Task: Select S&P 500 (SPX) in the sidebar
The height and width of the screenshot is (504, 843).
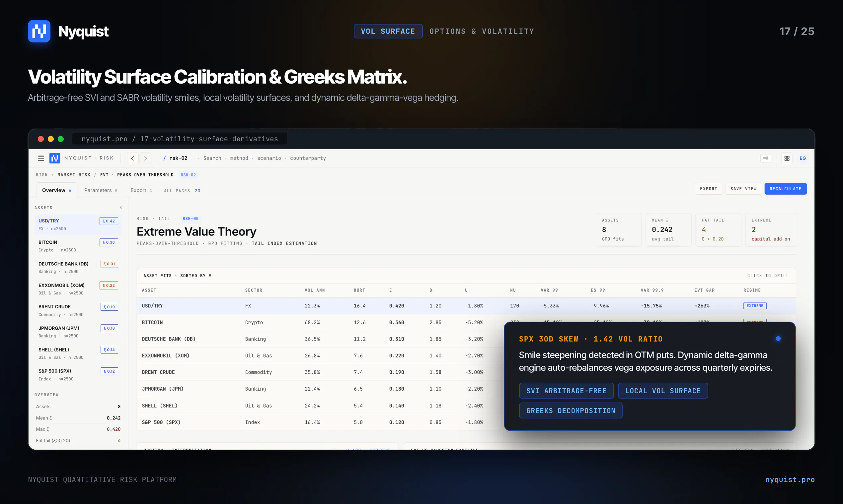Action: click(78, 375)
